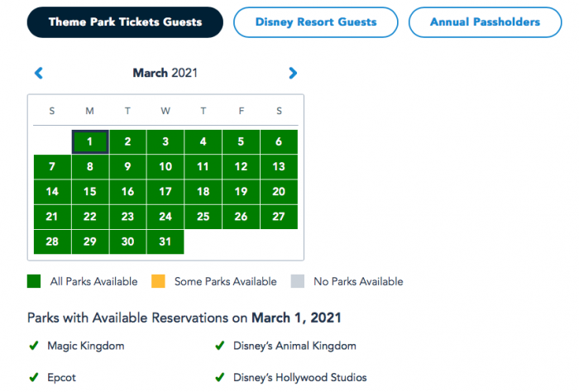Open the Annual Passholders tab
This screenshot has width=579, height=392.
click(485, 22)
